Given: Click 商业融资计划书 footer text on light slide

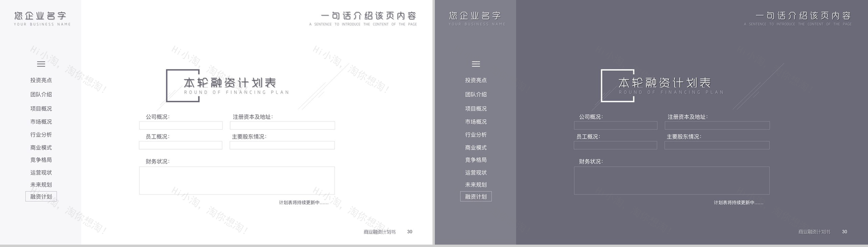Looking at the screenshot, I should tap(379, 232).
